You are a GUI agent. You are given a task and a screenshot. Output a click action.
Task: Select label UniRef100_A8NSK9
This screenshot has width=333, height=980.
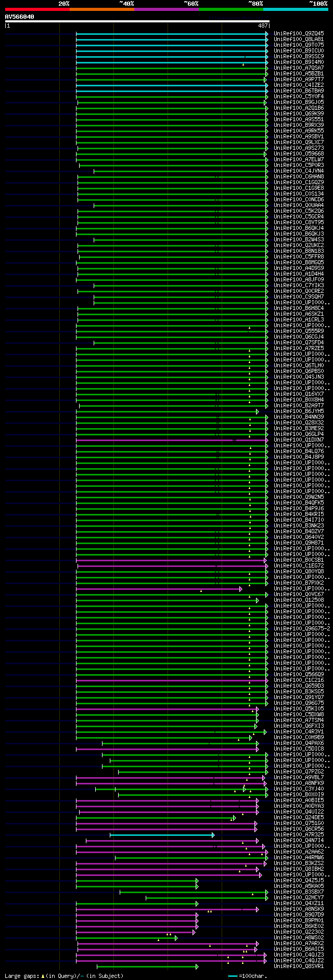click(x=299, y=909)
